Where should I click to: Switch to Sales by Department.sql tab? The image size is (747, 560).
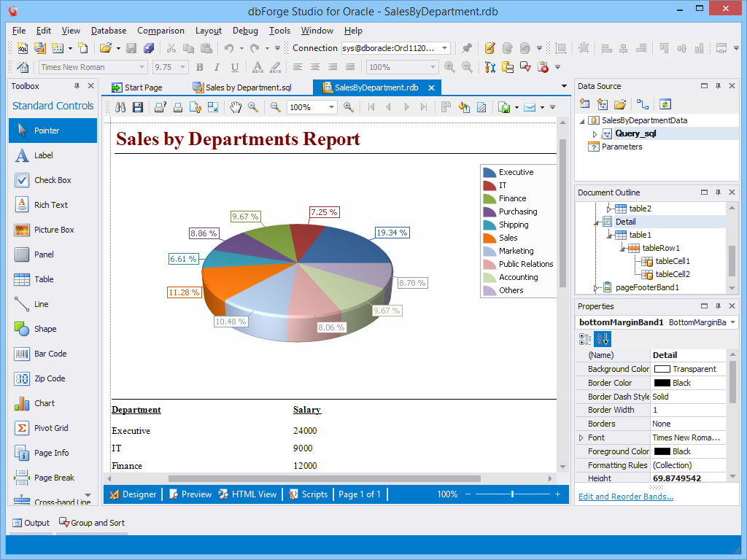point(243,87)
